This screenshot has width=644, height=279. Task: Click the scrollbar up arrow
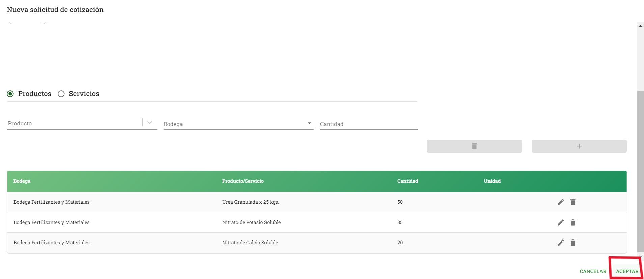coord(640,26)
